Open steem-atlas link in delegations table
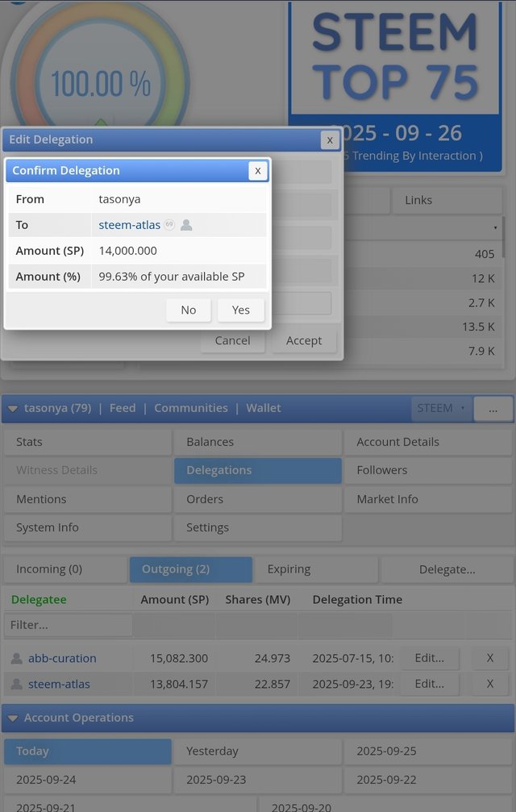This screenshot has width=516, height=812. tap(59, 684)
